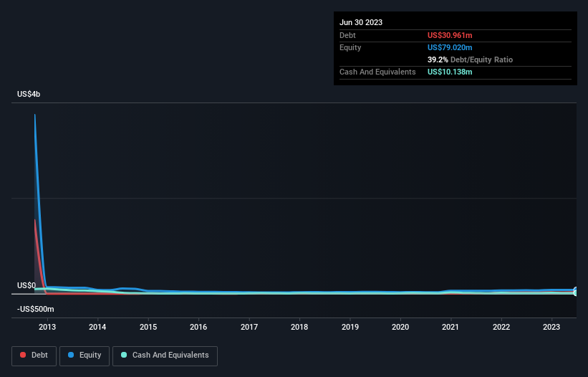This screenshot has height=377, width=588.
Task: Click the 2013 x-axis label
Action: click(x=47, y=327)
